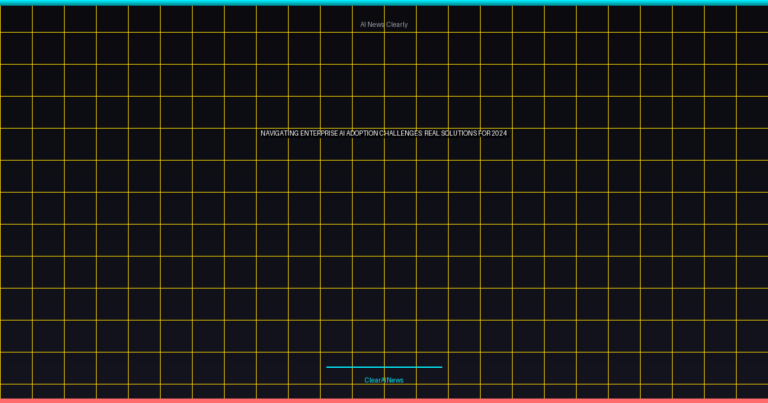Select the word "ENTERPRISE" in the headline

tap(318, 133)
